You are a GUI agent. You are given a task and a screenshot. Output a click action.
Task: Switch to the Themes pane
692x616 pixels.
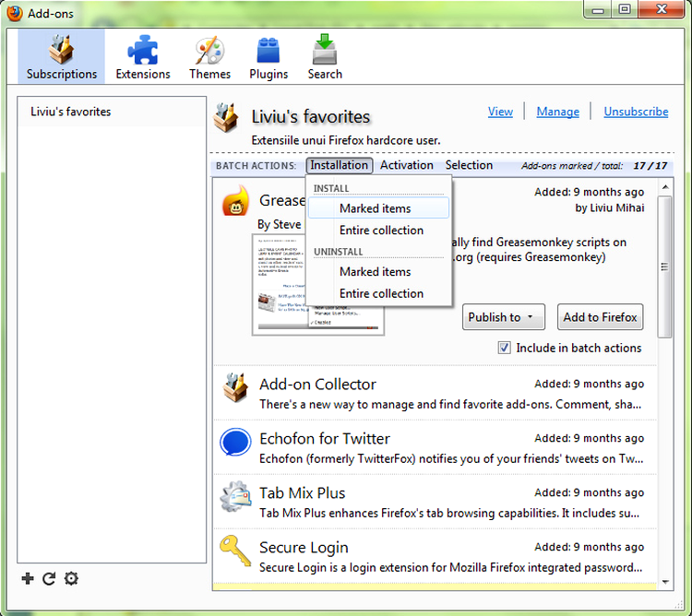coord(209,57)
